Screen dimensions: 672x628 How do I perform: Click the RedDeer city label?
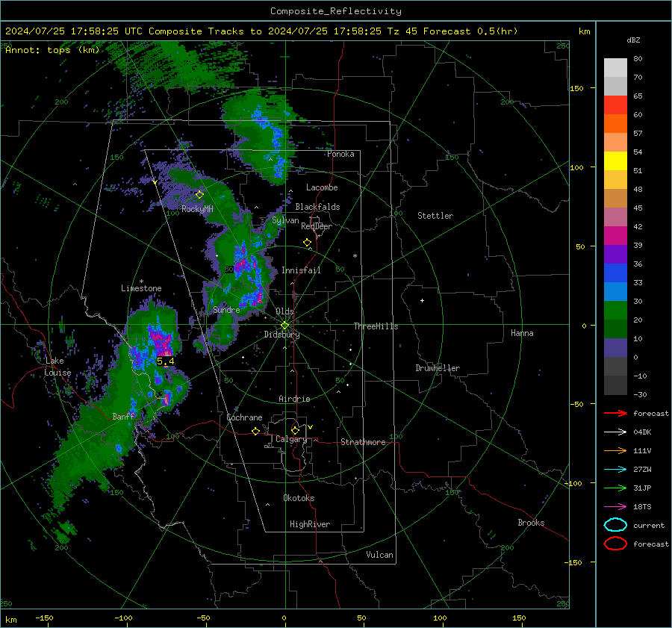317,226
